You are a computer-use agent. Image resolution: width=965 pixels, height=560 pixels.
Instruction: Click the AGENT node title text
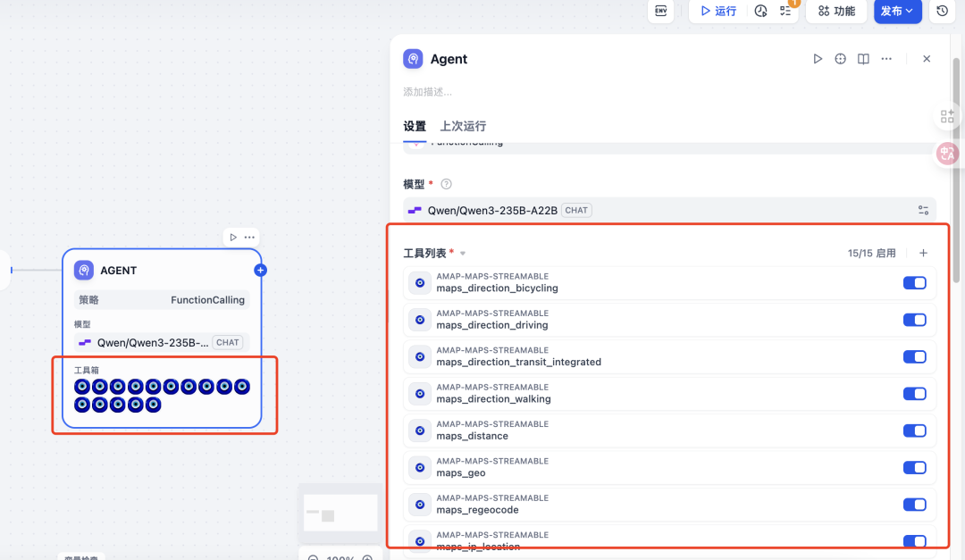click(x=118, y=270)
